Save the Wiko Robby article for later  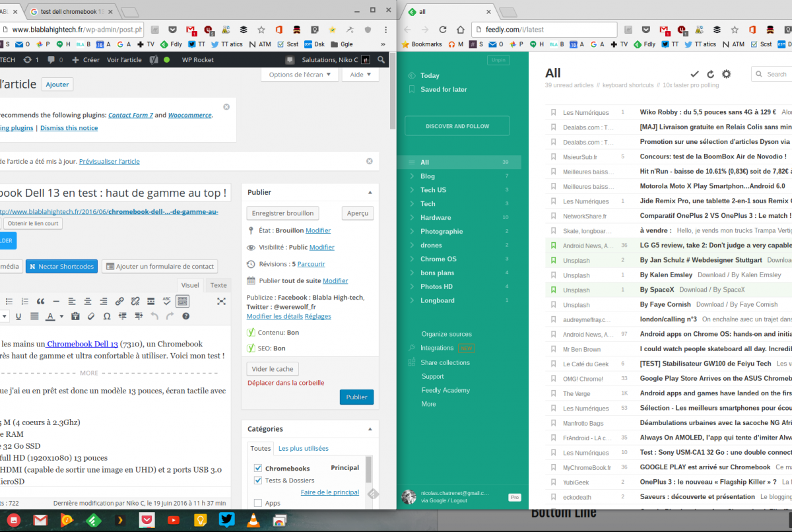(x=554, y=112)
